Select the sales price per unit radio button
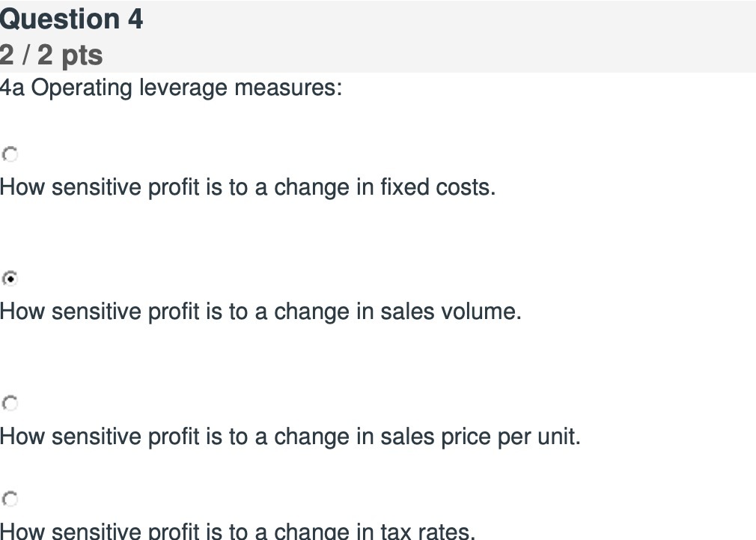 [10, 404]
